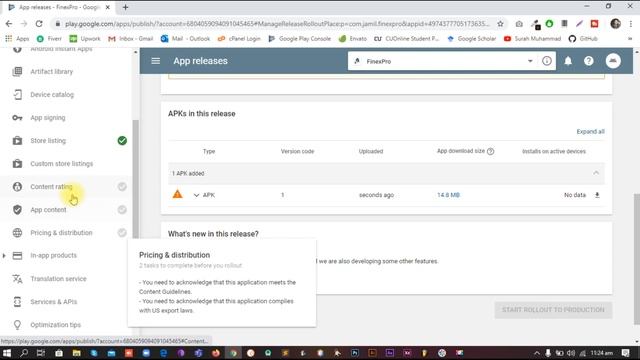Image resolution: width=640 pixels, height=360 pixels.
Task: Open App signing in sidebar
Action: click(48, 118)
